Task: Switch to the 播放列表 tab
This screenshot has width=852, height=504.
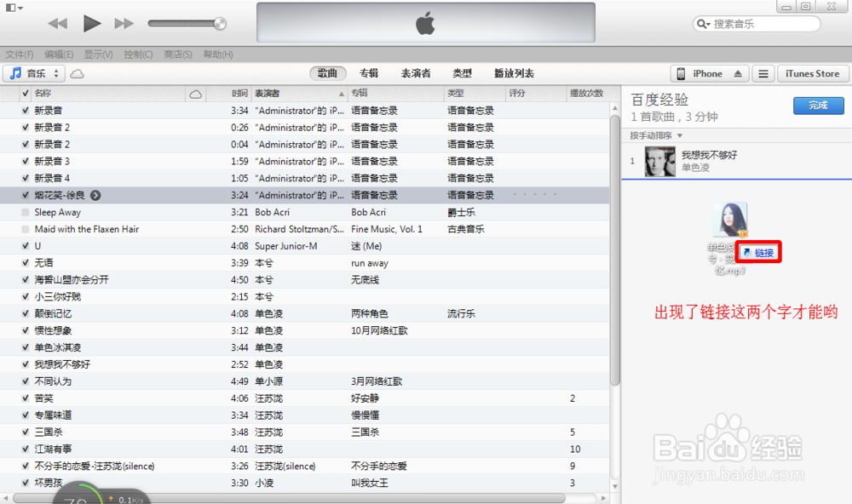Action: [514, 73]
